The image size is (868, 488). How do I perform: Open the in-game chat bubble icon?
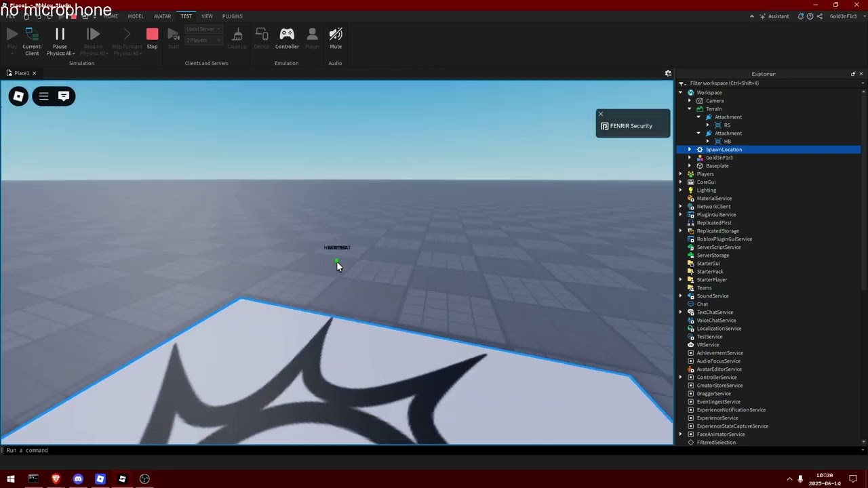[x=64, y=96]
